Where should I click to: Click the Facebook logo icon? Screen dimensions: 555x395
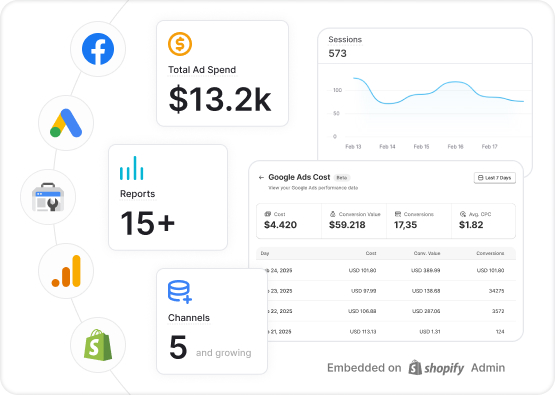(98, 49)
